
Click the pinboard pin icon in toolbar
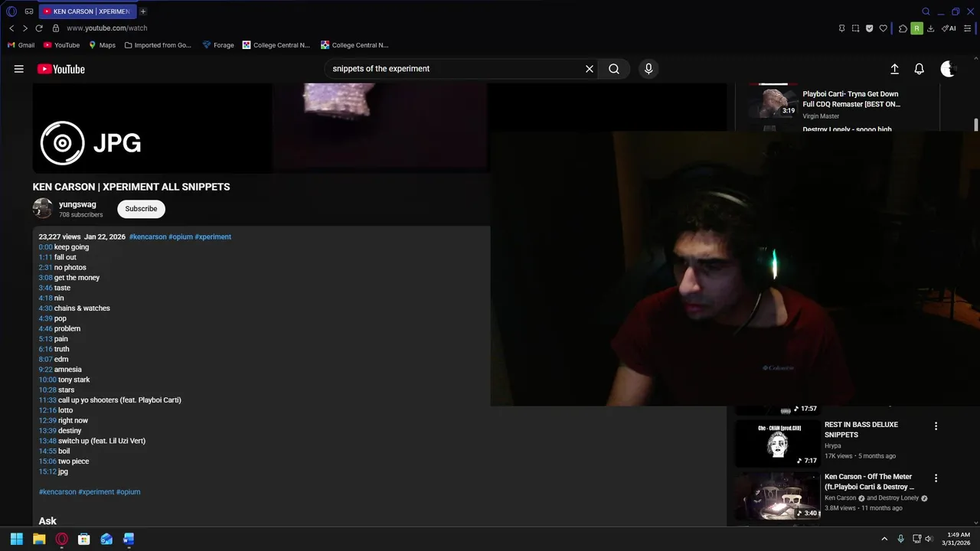coord(842,28)
